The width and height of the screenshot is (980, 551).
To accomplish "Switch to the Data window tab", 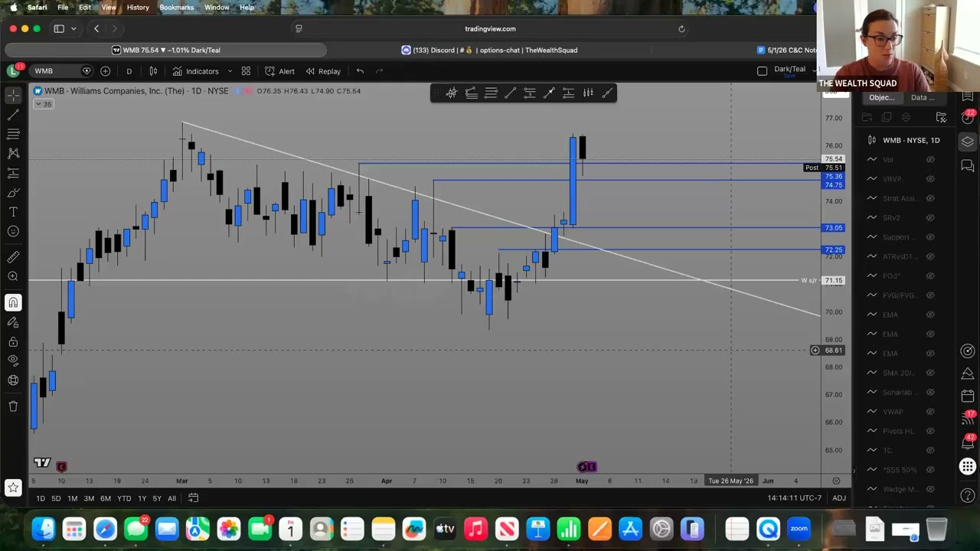I will point(923,97).
